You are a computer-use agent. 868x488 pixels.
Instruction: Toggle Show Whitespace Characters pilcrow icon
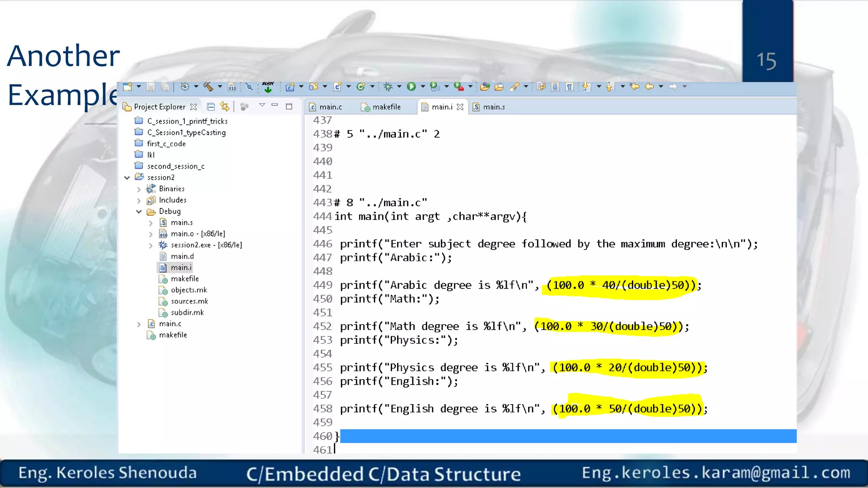[570, 86]
